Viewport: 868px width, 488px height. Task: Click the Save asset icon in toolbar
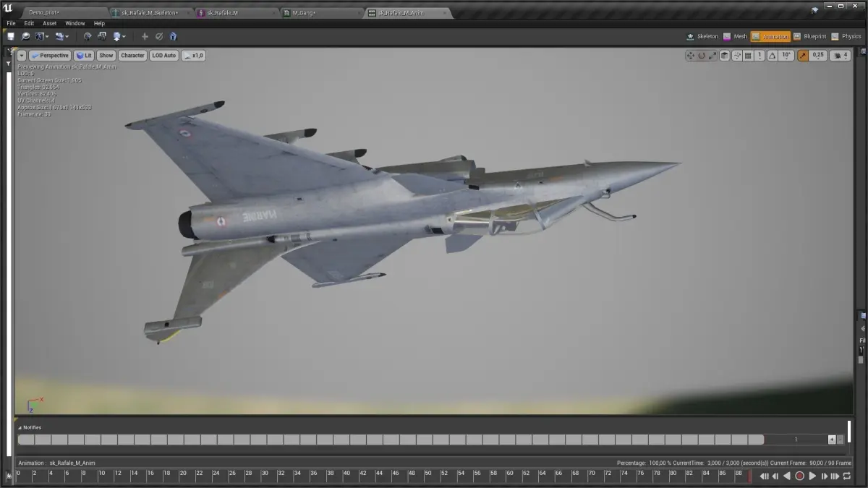tap(11, 36)
